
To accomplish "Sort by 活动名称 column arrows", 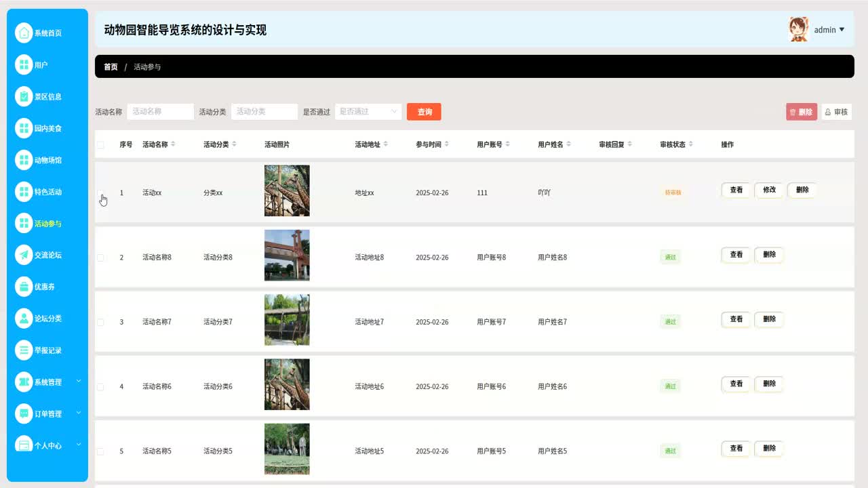I will pyautogui.click(x=173, y=144).
